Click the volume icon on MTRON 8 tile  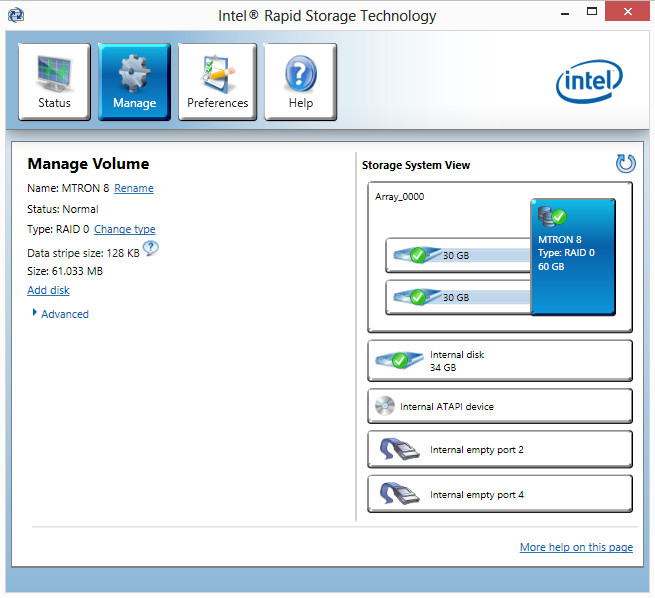point(552,216)
